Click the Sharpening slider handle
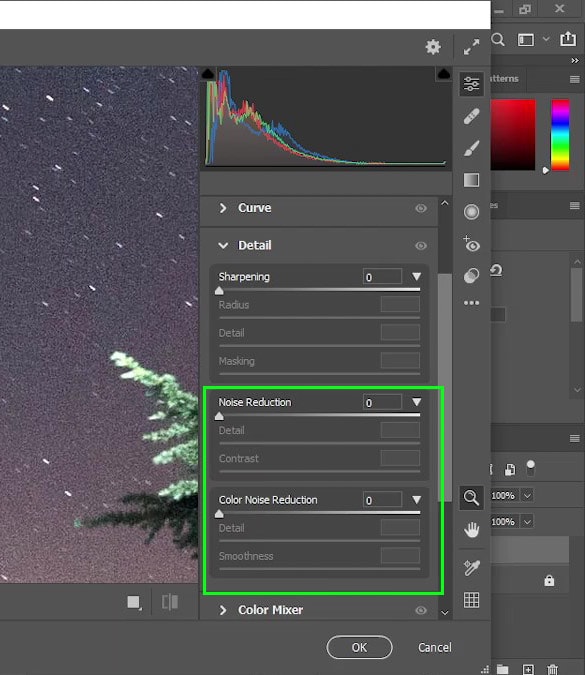Viewport: 585px width, 675px height. pyautogui.click(x=219, y=291)
